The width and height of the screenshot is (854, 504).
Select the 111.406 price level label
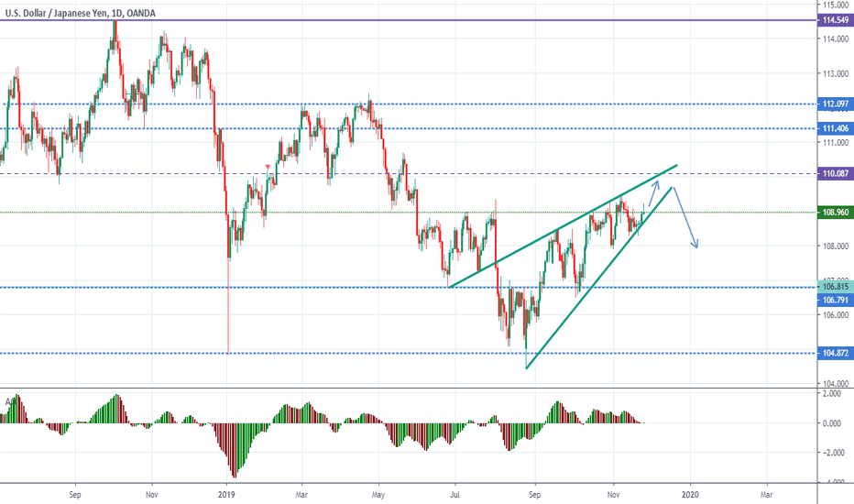pyautogui.click(x=833, y=129)
